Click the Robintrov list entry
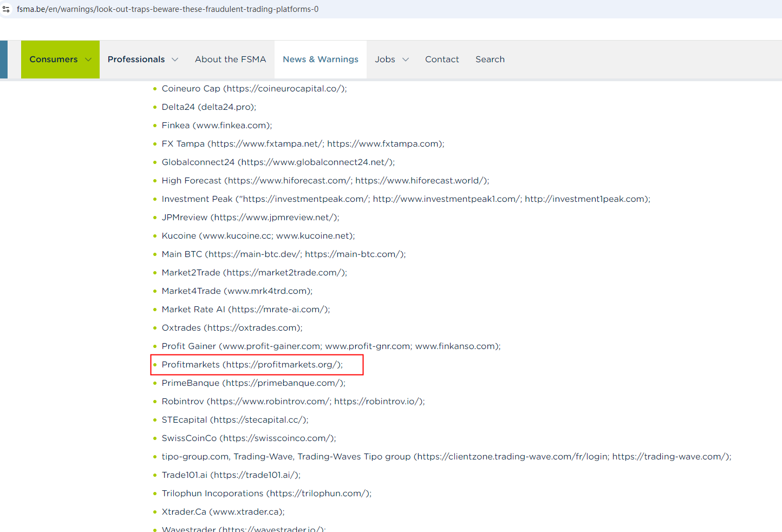 (x=293, y=402)
